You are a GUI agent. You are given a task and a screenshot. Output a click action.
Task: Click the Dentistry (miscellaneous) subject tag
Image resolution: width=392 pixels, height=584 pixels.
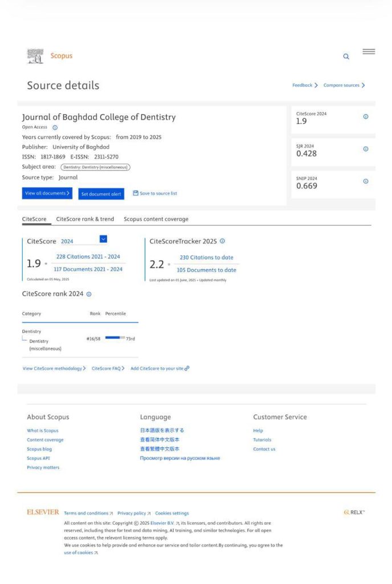click(95, 167)
